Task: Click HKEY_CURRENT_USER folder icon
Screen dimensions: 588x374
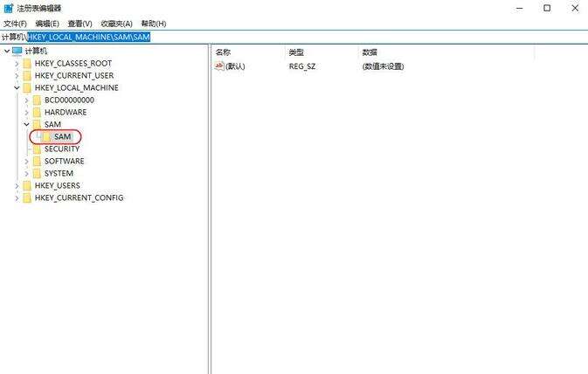Action: [27, 76]
